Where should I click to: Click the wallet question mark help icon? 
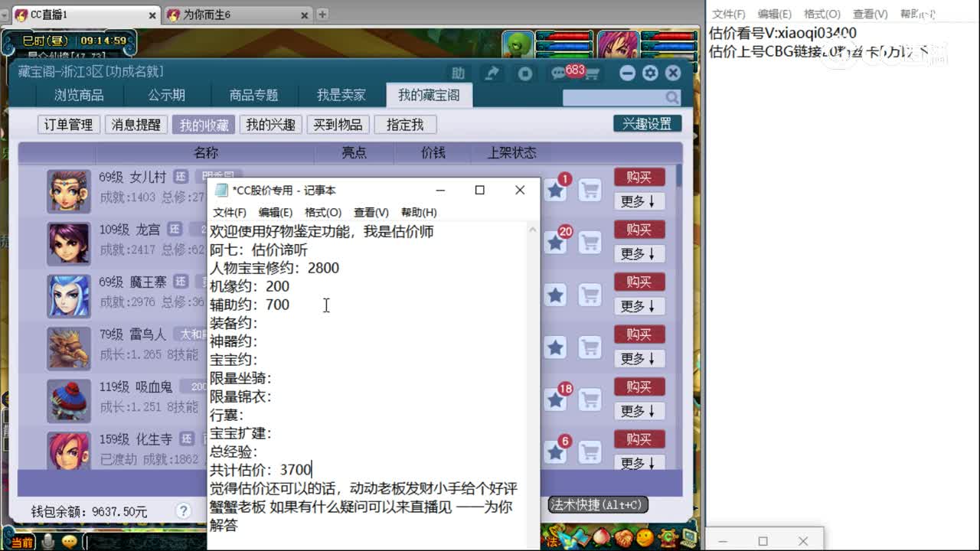181,510
